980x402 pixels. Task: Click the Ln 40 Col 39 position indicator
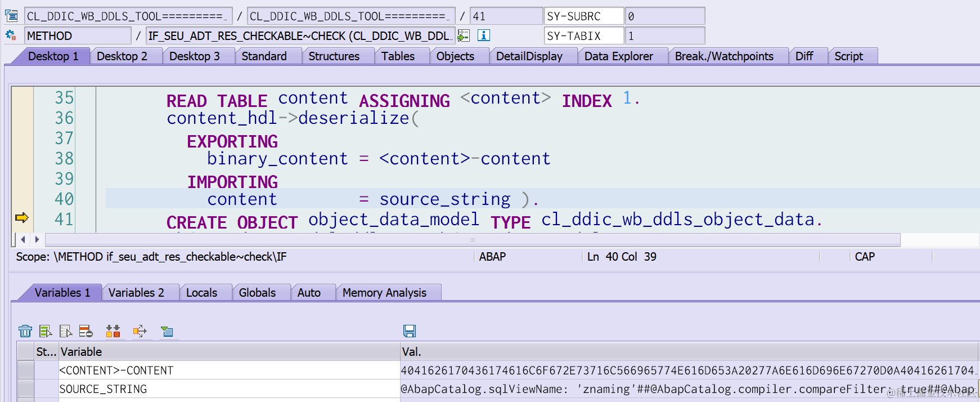pyautogui.click(x=622, y=257)
